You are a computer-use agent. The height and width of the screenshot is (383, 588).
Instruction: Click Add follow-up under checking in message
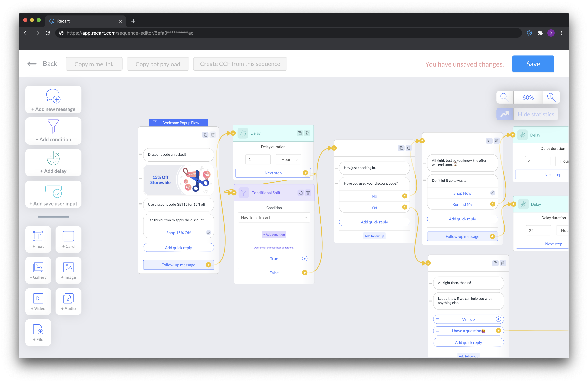[x=374, y=236]
